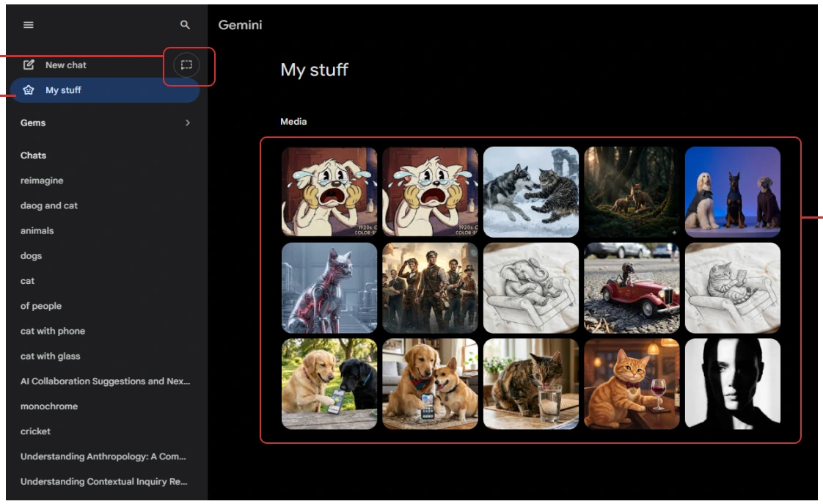Viewport: 823px width, 504px height.
Task: Start a New chat
Action: [65, 65]
